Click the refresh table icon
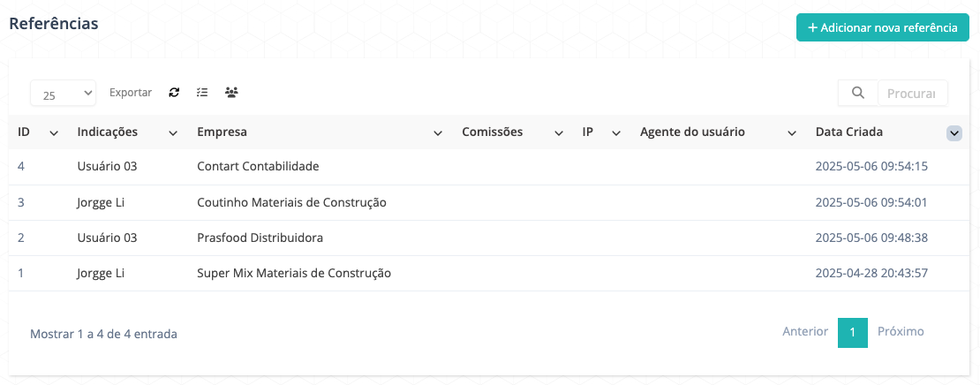 point(175,93)
